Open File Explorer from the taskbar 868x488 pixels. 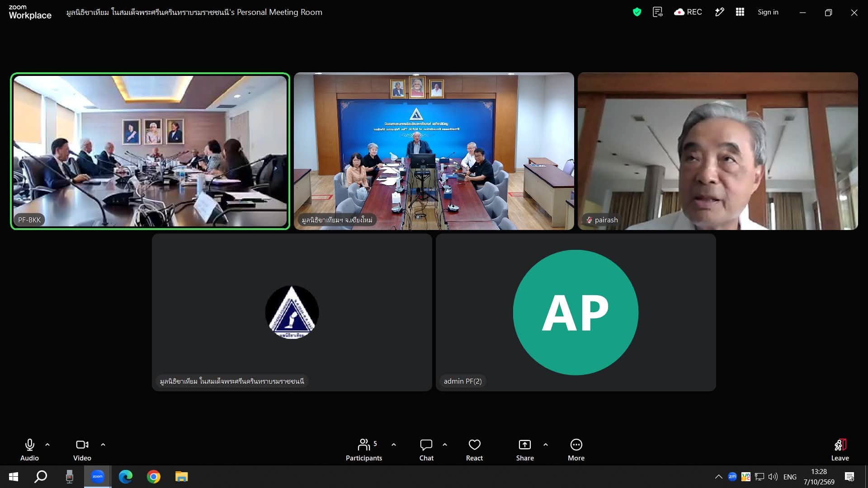click(182, 477)
